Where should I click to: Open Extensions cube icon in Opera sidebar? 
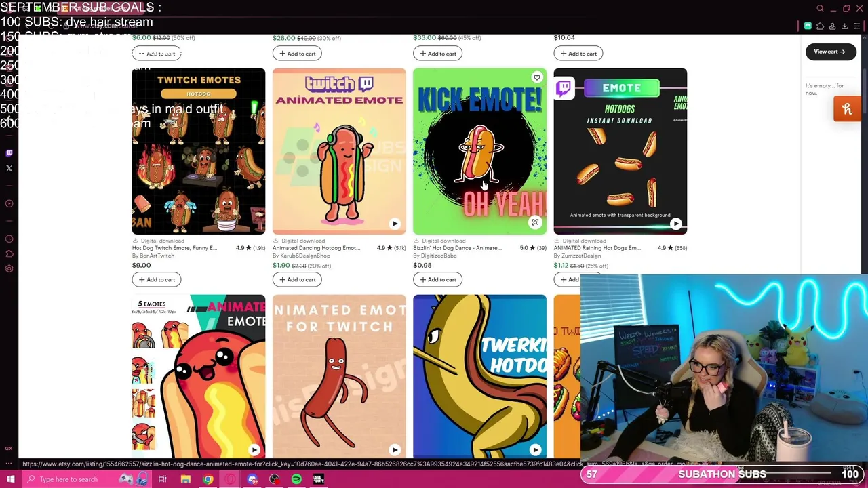pyautogui.click(x=9, y=253)
